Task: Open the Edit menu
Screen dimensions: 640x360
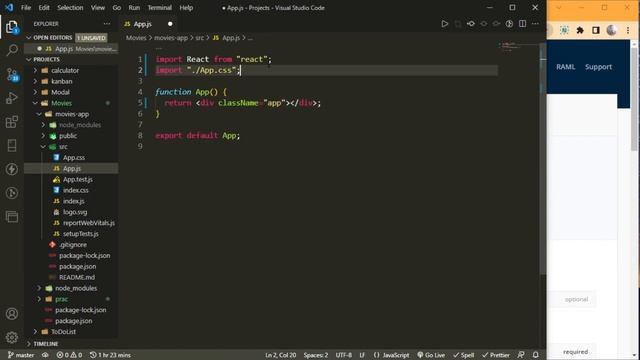Action: (x=44, y=7)
